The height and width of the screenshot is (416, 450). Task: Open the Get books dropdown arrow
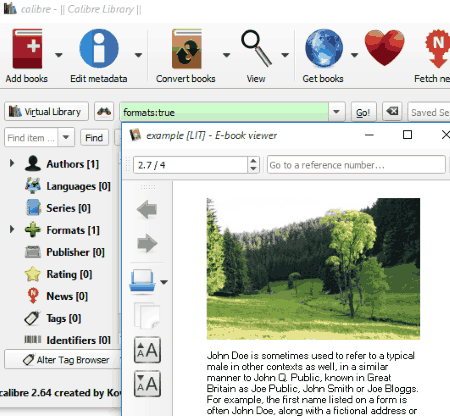point(354,55)
